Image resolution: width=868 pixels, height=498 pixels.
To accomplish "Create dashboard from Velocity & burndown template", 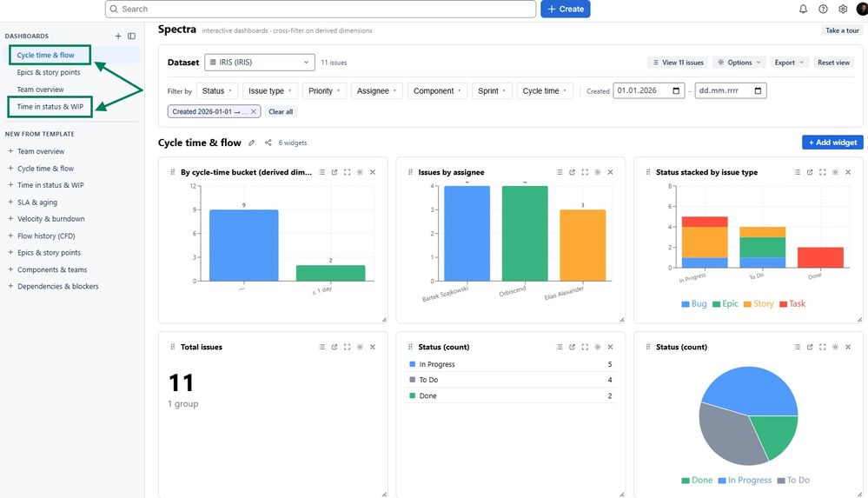I will 51,219.
